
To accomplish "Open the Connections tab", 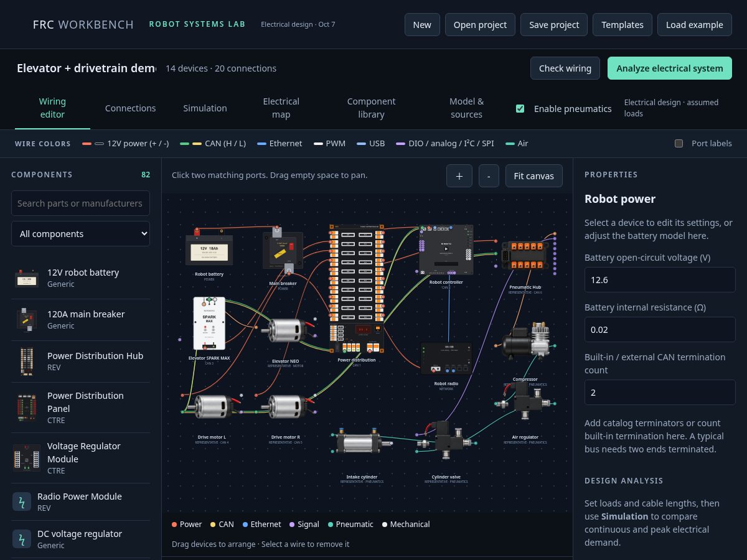I will (130, 108).
